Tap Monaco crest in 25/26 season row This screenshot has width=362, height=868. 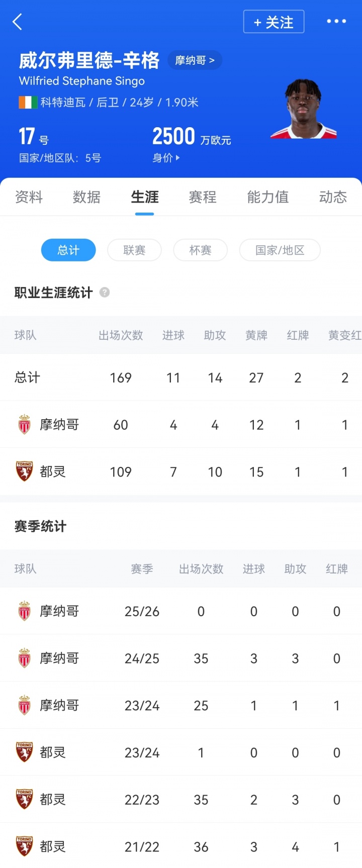[x=24, y=611]
